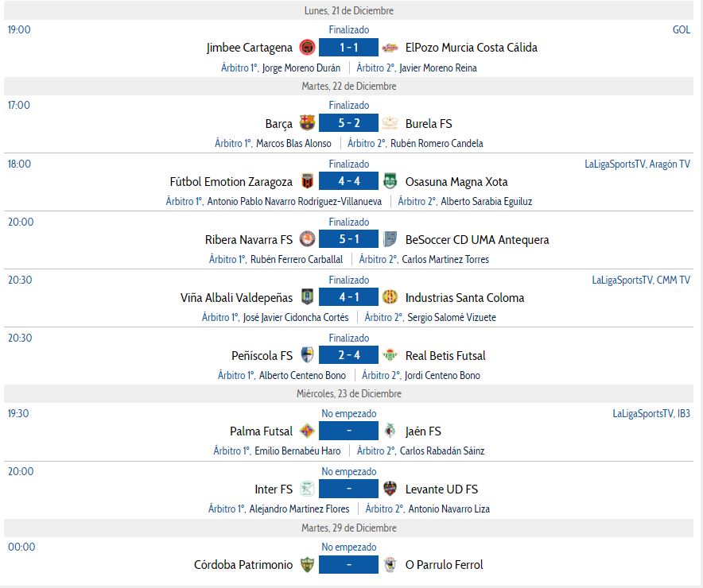The height and width of the screenshot is (588, 703).
Task: Click the Levante UD FS crest
Action: [x=390, y=489]
